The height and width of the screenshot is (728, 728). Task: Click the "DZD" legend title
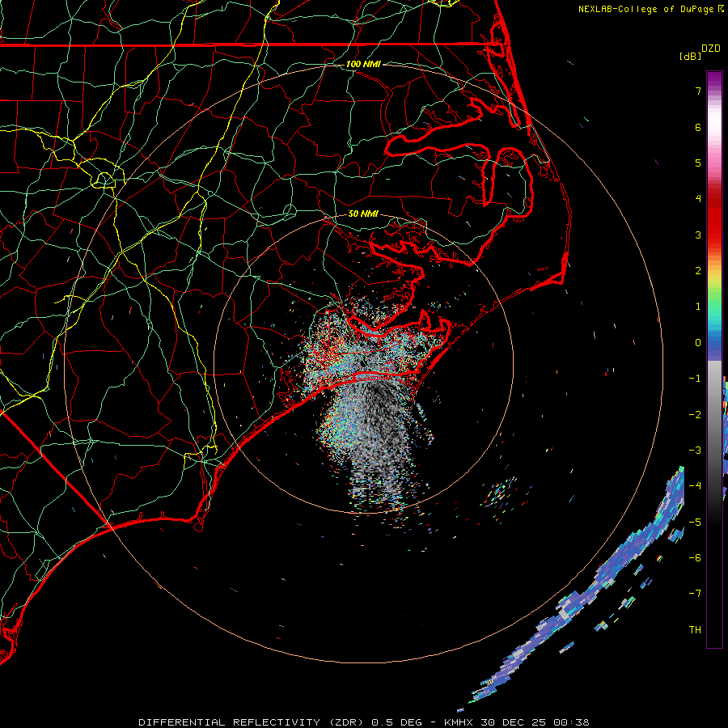coord(711,49)
